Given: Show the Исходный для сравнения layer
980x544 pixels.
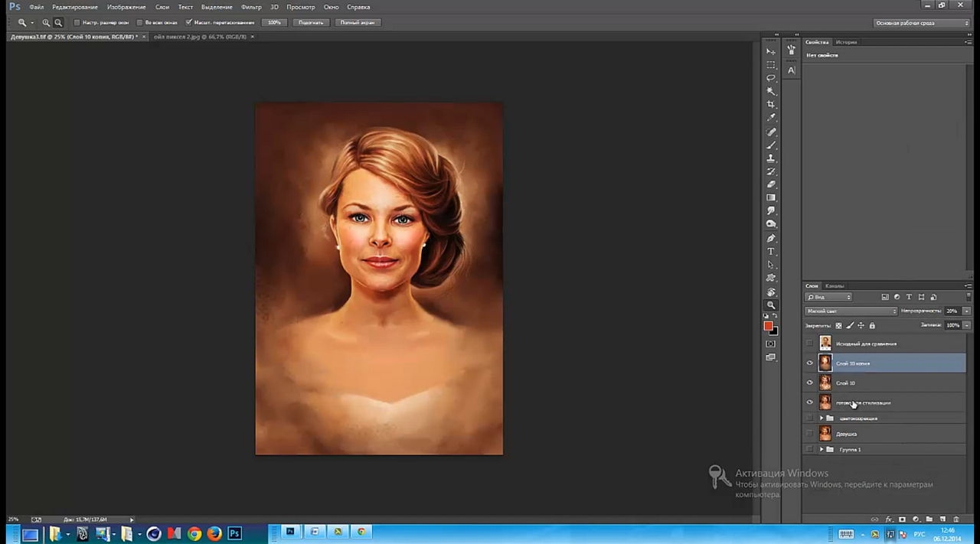Looking at the screenshot, I should [810, 344].
